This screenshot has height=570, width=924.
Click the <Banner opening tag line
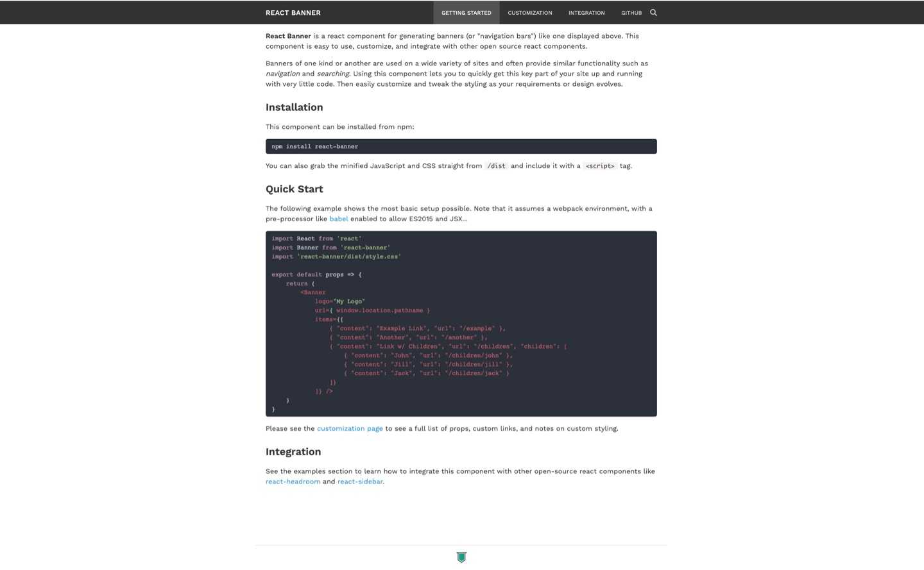pyautogui.click(x=313, y=292)
